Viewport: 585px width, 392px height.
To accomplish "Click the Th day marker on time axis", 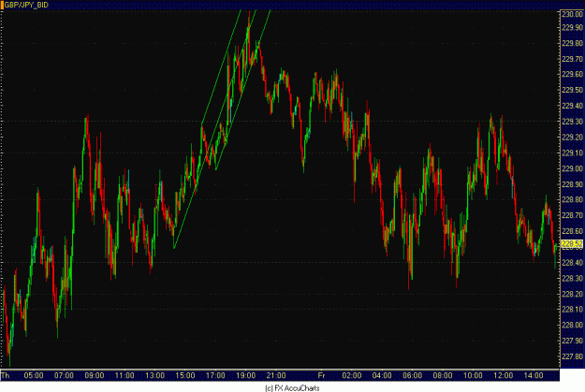I will (6, 375).
